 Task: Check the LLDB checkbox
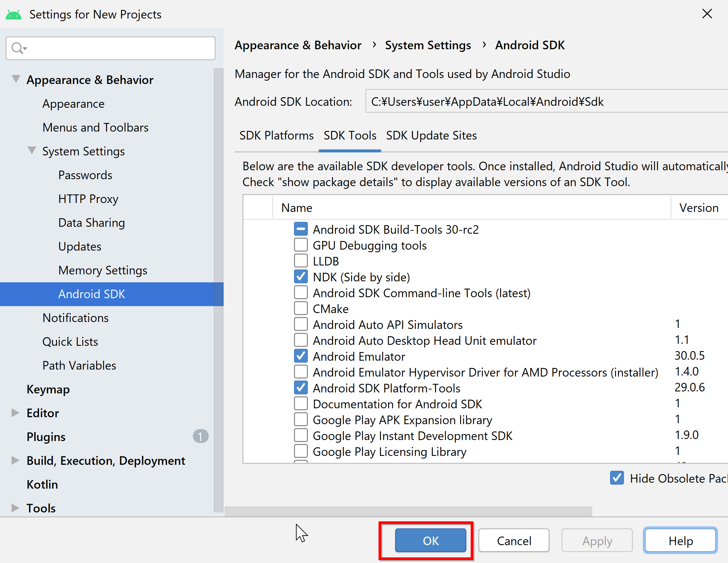click(x=301, y=261)
